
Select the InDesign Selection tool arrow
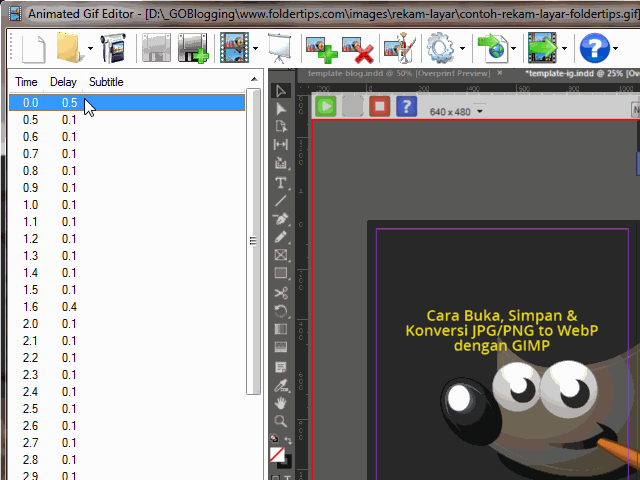281,91
